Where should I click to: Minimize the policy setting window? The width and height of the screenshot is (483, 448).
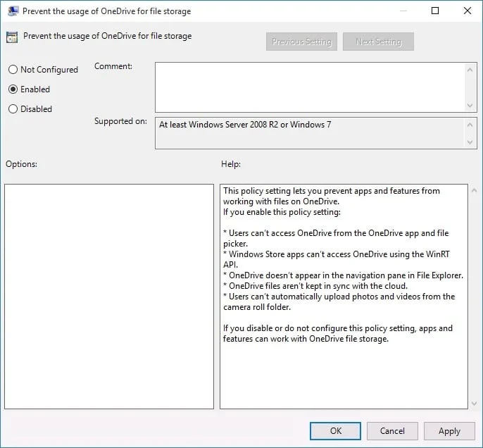402,11
